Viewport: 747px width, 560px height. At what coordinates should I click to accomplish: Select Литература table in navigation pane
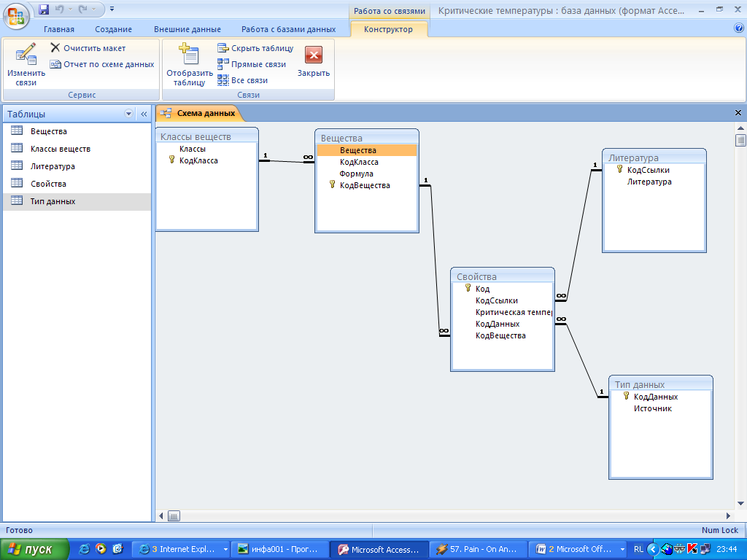(77, 166)
